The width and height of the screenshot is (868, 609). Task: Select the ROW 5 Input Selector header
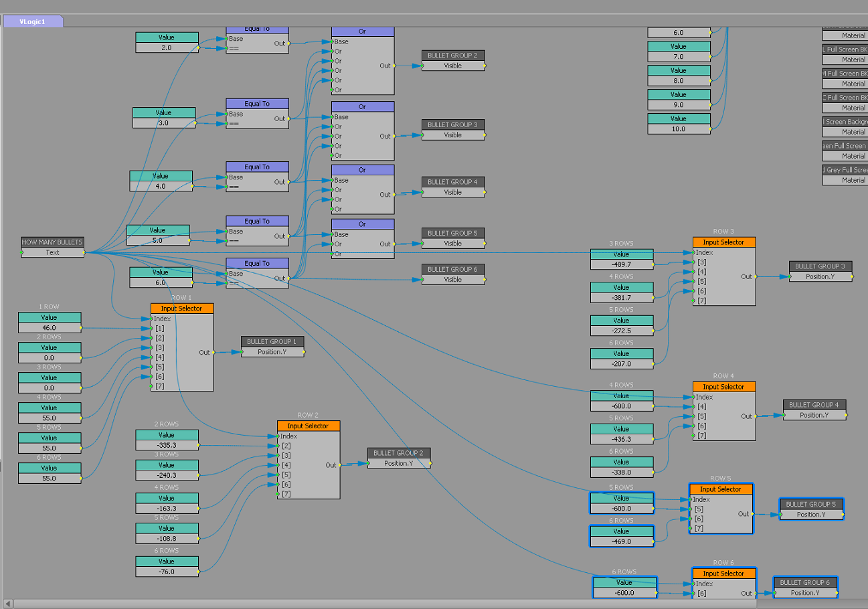720,489
